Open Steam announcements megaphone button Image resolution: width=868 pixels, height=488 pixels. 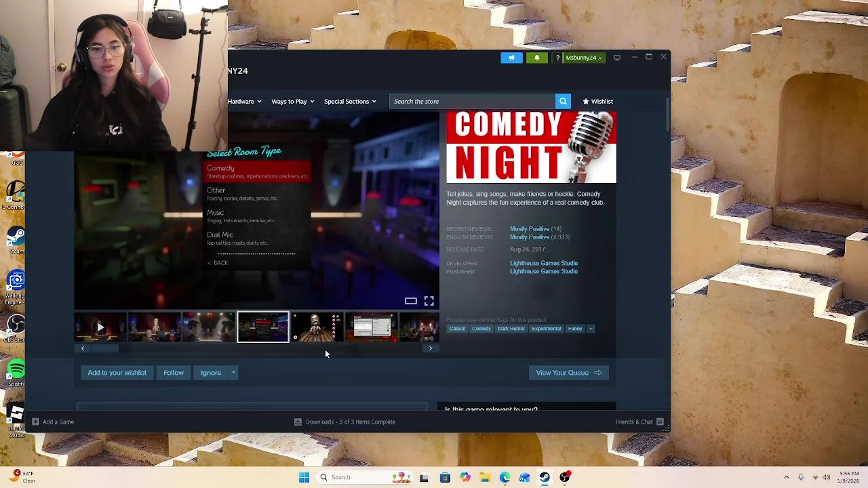click(x=512, y=58)
